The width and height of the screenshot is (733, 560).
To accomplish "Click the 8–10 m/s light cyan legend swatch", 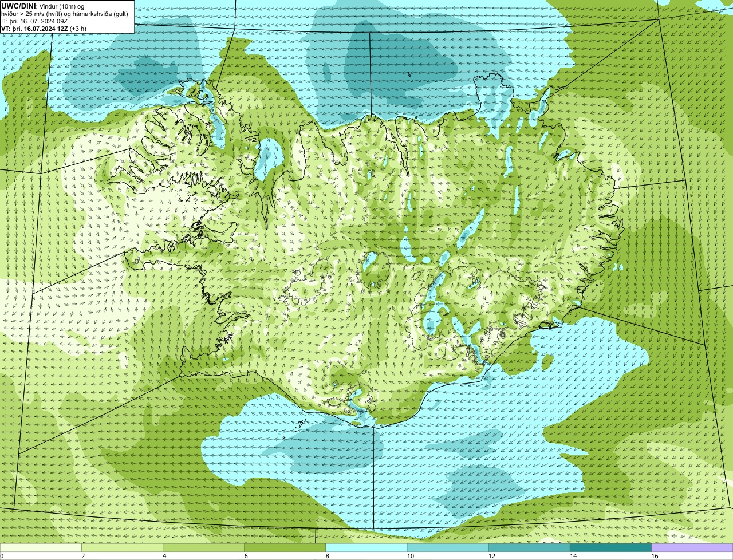I will coord(366,547).
